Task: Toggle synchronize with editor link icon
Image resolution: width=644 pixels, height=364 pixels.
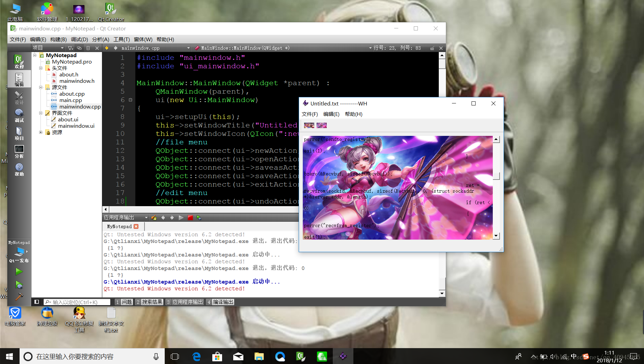Action: coord(79,48)
